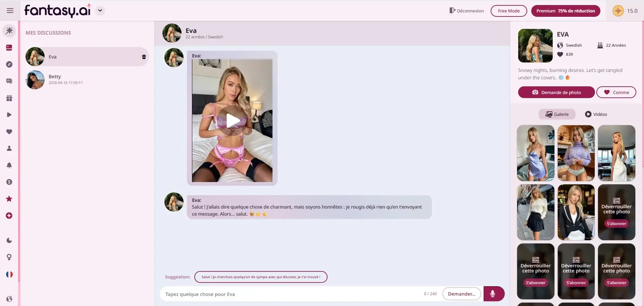Open the profile person icon

pyautogui.click(x=9, y=148)
